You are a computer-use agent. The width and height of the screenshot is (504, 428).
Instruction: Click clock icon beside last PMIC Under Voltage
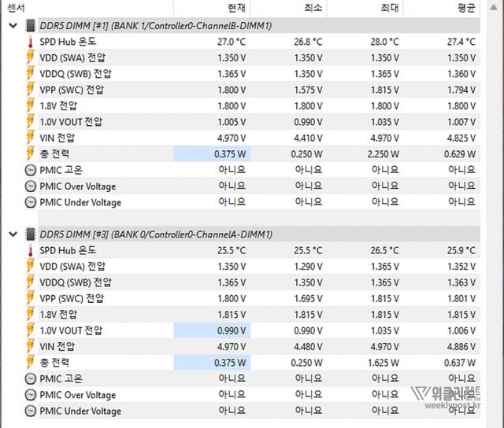pyautogui.click(x=30, y=411)
